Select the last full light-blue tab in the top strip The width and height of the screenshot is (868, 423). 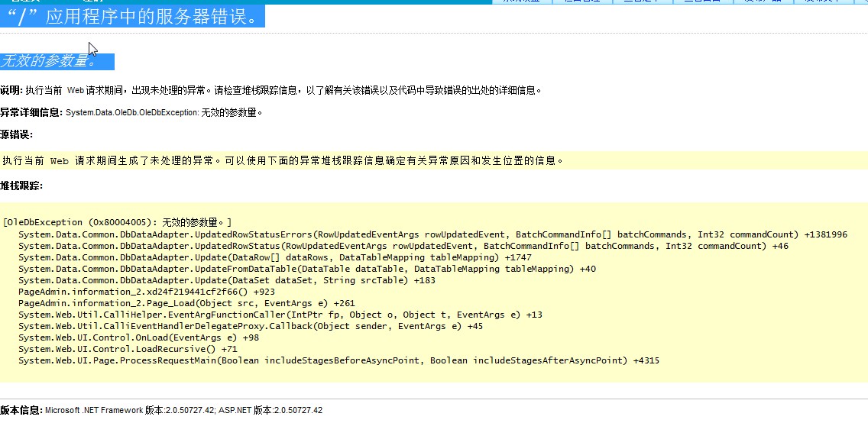pos(824,2)
